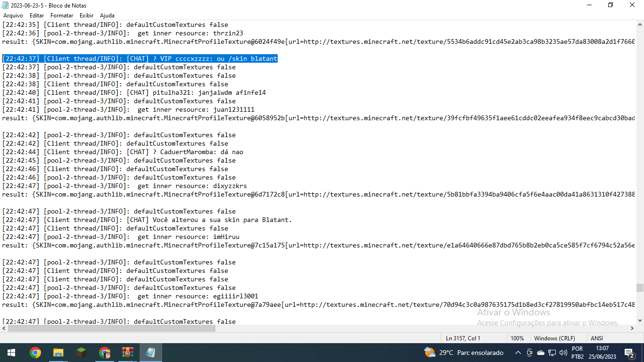This screenshot has width=644, height=362.
Task: Open the Arquivo menu
Action: (13, 16)
